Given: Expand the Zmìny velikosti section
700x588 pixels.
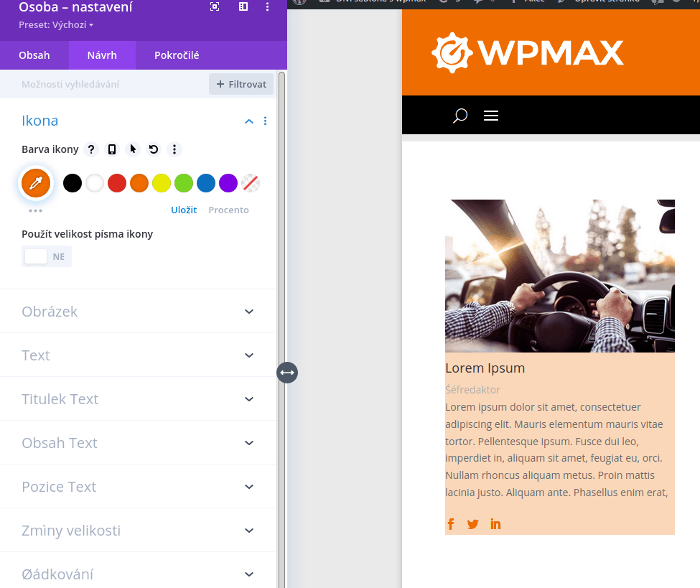Looking at the screenshot, I should [138, 530].
